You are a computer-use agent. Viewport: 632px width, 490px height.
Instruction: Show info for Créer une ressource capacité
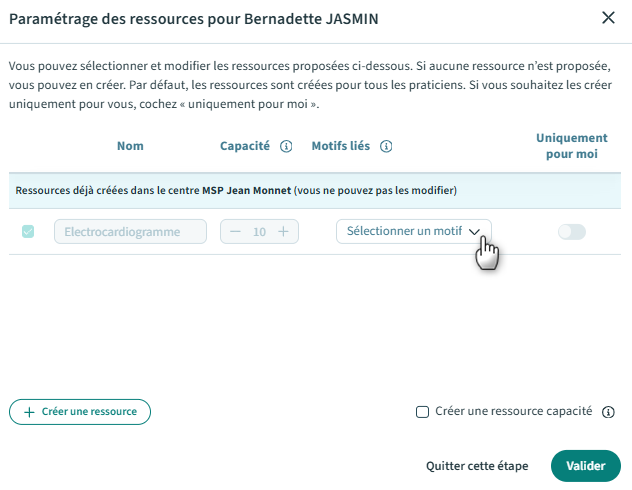(x=608, y=412)
